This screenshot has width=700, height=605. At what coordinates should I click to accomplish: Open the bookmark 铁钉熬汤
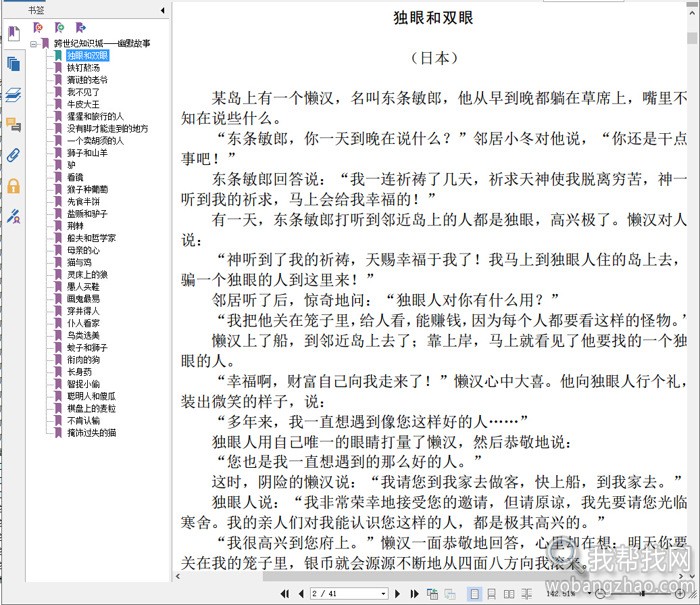pos(83,68)
